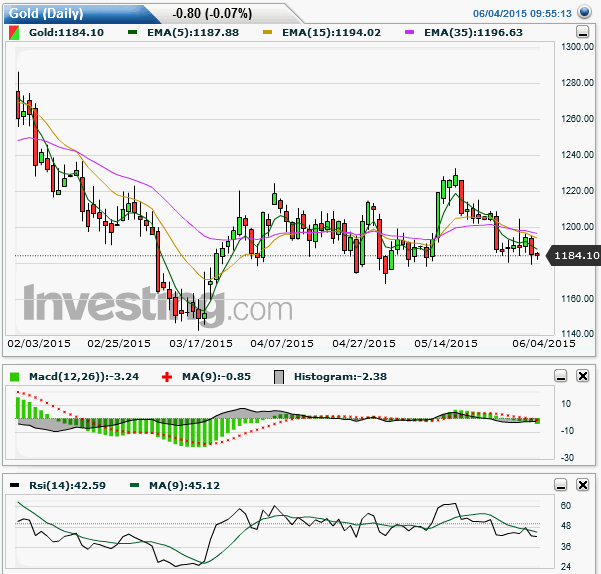Click the 1280.00 price axis label

pyautogui.click(x=577, y=83)
